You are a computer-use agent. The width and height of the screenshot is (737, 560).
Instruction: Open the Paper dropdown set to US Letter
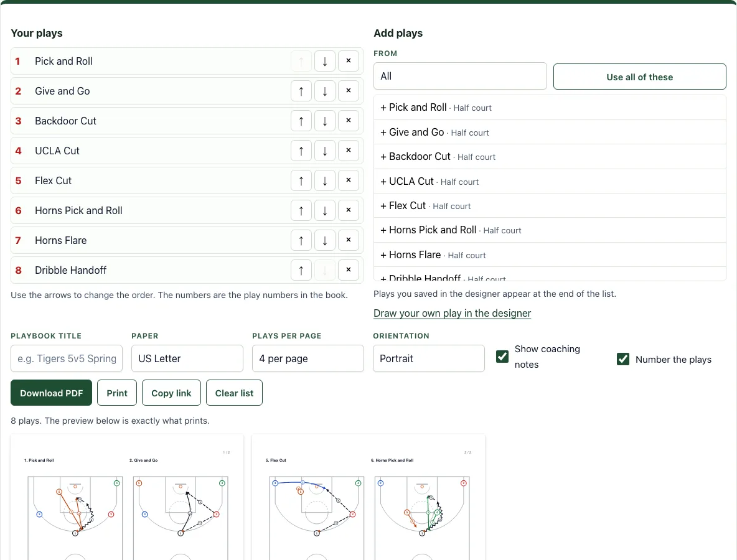coord(187,358)
